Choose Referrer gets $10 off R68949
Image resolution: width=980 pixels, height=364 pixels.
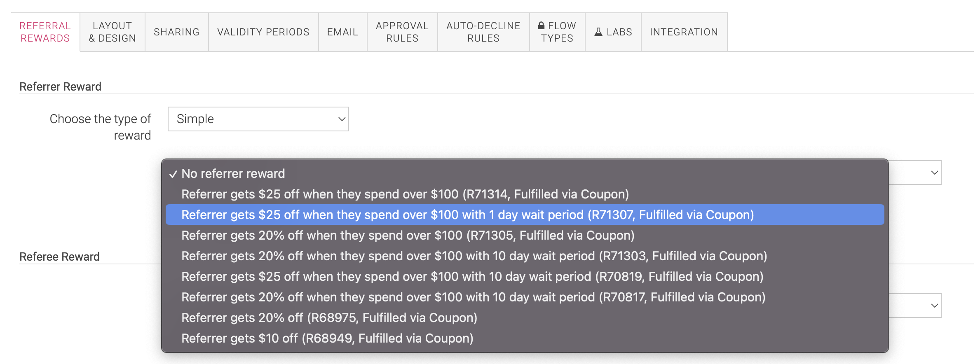point(525,338)
